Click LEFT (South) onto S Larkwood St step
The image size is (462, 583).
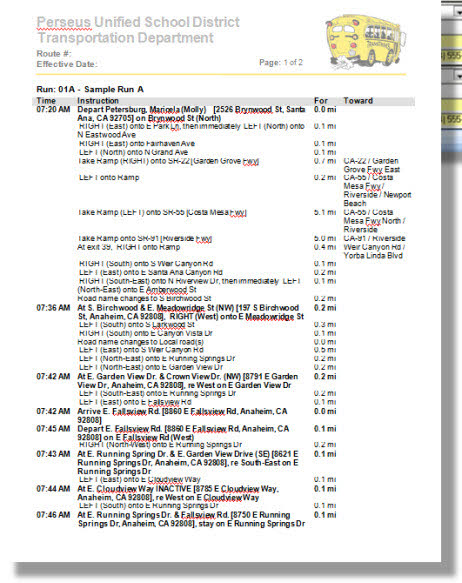coord(136,325)
